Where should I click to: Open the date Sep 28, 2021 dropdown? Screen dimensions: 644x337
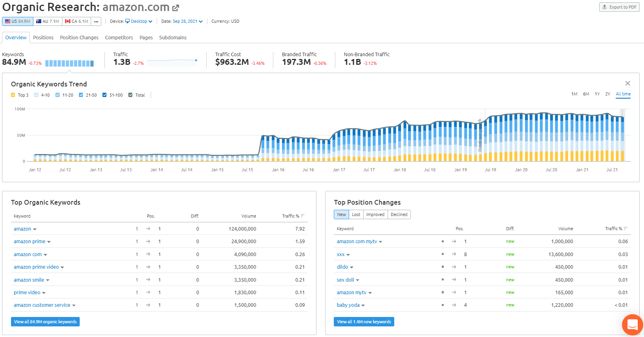[187, 21]
